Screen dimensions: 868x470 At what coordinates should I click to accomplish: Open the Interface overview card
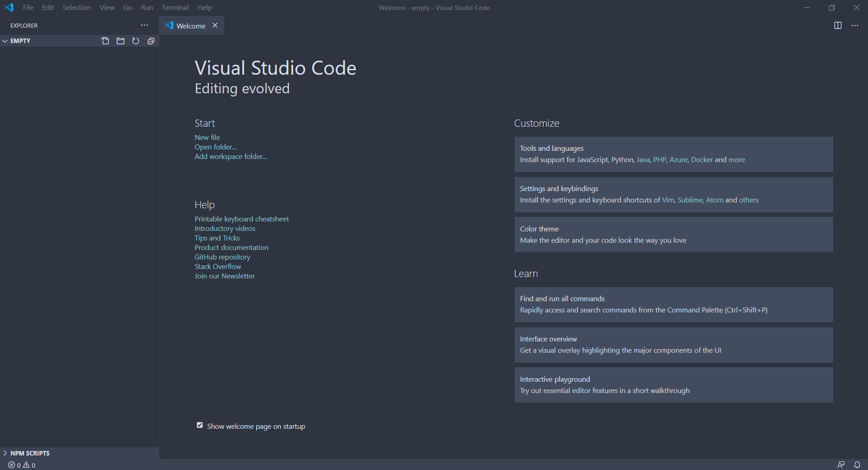pyautogui.click(x=674, y=345)
